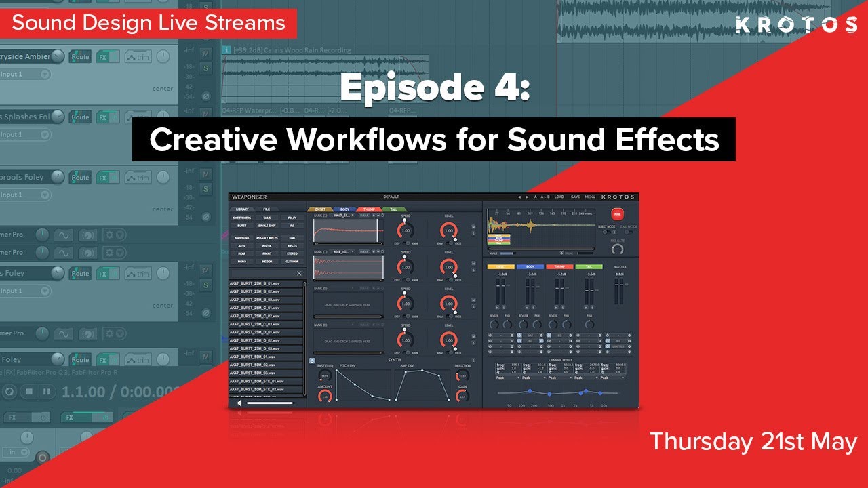The height and width of the screenshot is (488, 868).
Task: Select AK47_BURST_50M_01.wav in file list
Action: point(266,357)
